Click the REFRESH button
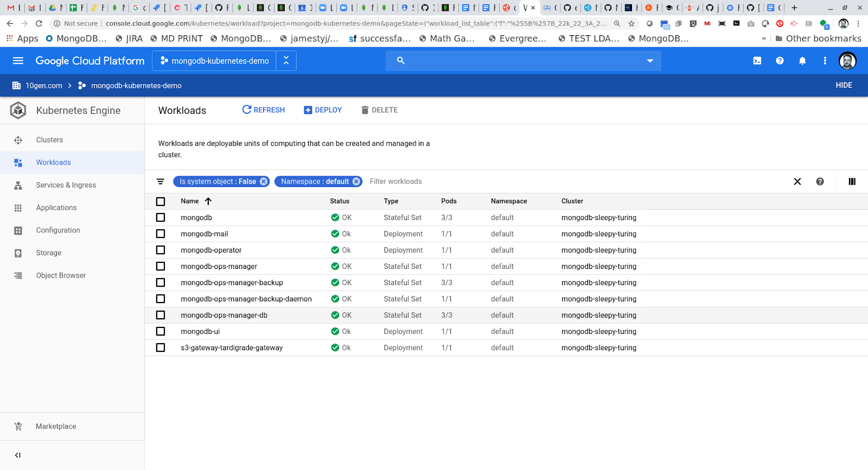Viewport: 868px width, 470px height. 263,110
